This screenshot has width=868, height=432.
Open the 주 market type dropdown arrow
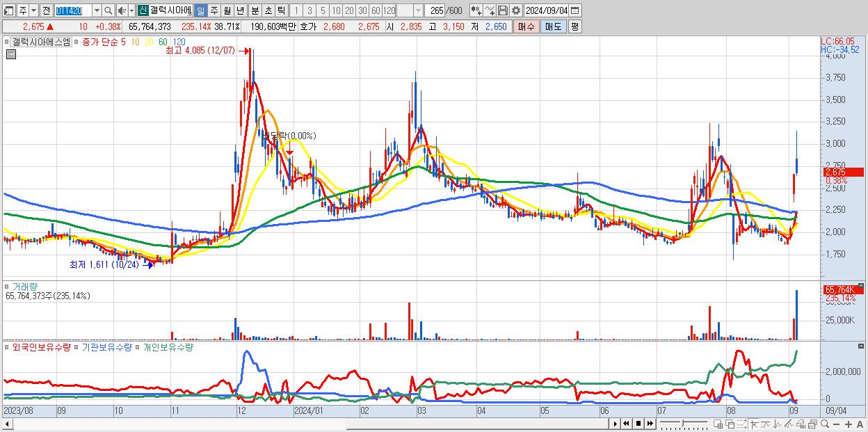(x=33, y=10)
